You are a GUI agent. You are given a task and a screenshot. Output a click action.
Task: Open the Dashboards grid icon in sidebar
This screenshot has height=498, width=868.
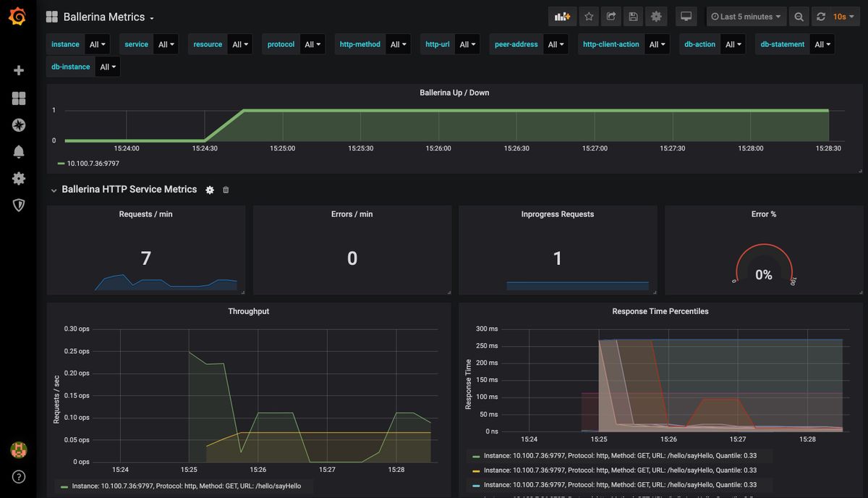pos(19,98)
